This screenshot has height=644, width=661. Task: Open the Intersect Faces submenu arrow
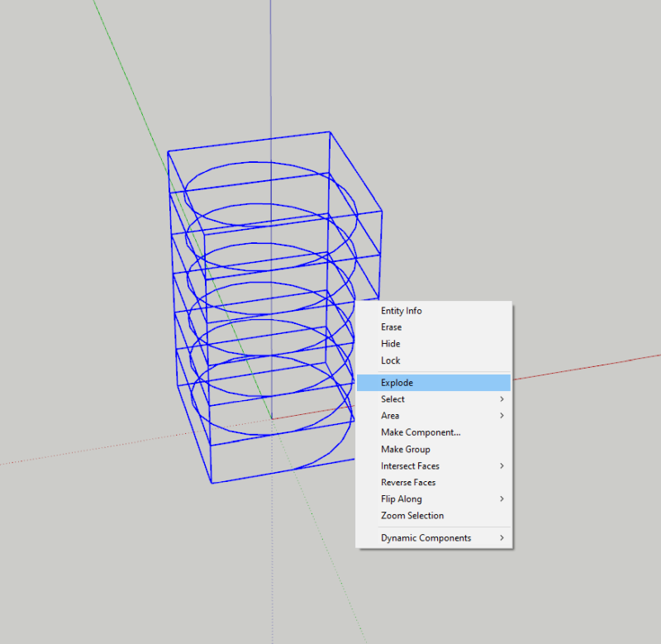[x=502, y=466]
